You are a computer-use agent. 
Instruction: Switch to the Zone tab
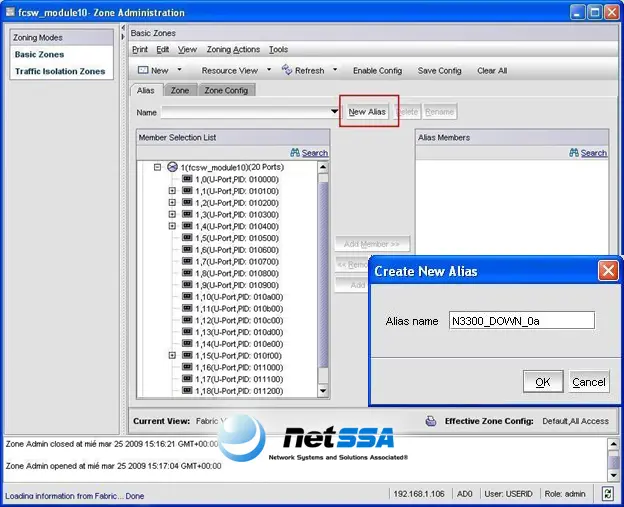(180, 90)
